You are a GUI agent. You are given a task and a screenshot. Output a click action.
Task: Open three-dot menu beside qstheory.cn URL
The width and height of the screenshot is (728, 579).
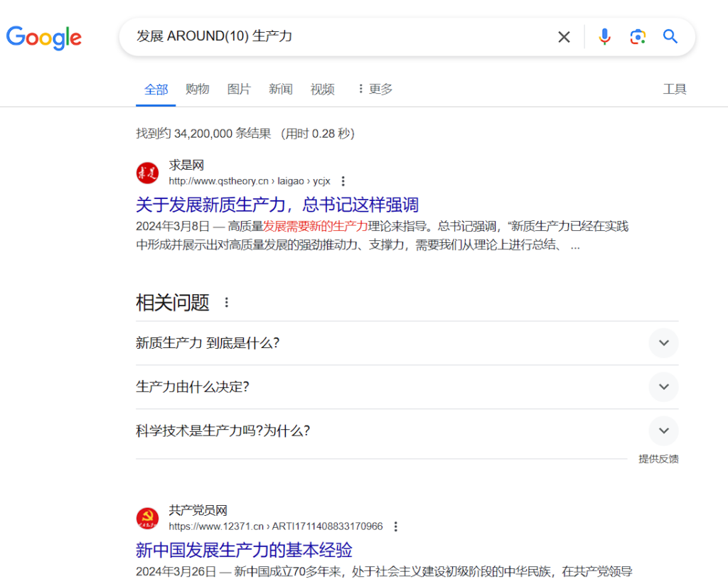pos(343,181)
